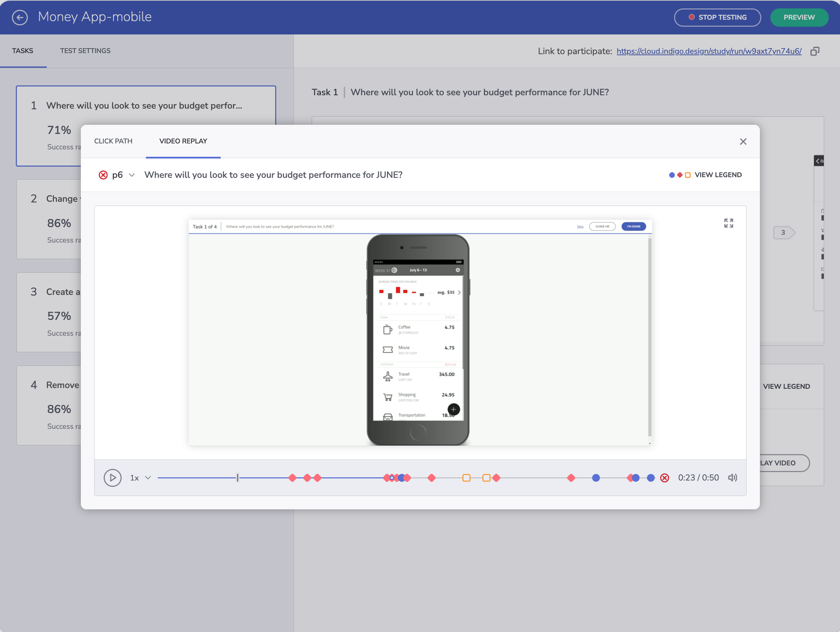Tap the plus button in the phone prototype
Viewport: 840px width, 632px height.
pos(453,409)
